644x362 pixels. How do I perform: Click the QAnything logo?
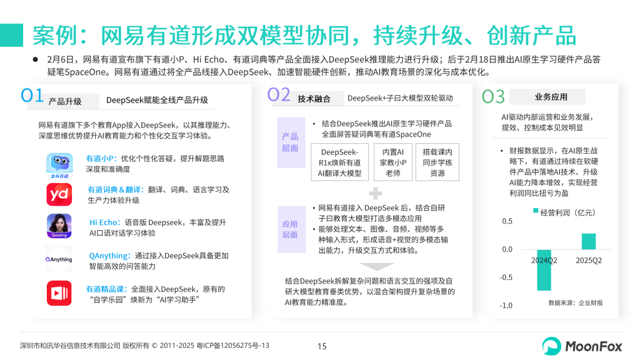(x=59, y=259)
